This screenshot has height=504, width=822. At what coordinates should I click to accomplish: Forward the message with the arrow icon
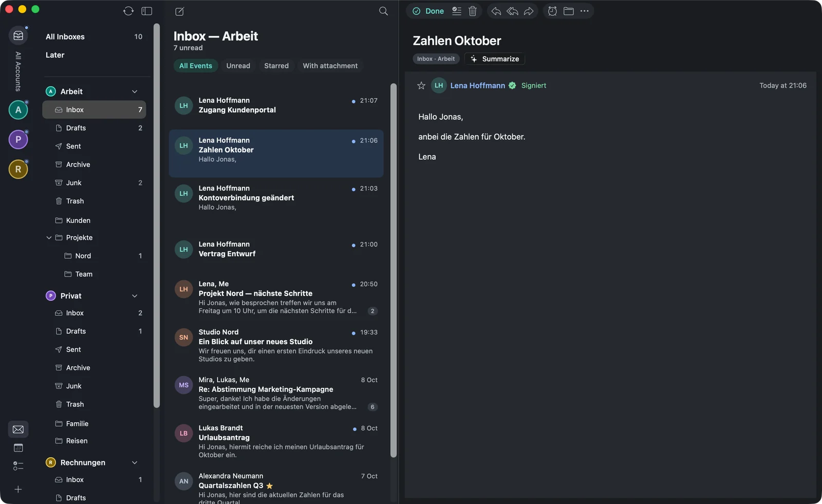(x=529, y=11)
